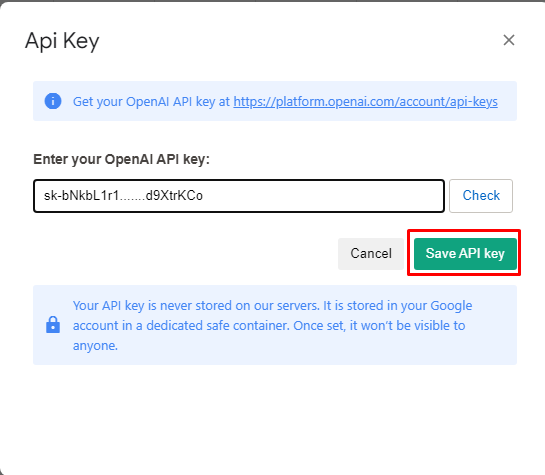Click the 'Enter your OpenAI API key:' label
Image resolution: width=545 pixels, height=475 pixels.
click(122, 159)
